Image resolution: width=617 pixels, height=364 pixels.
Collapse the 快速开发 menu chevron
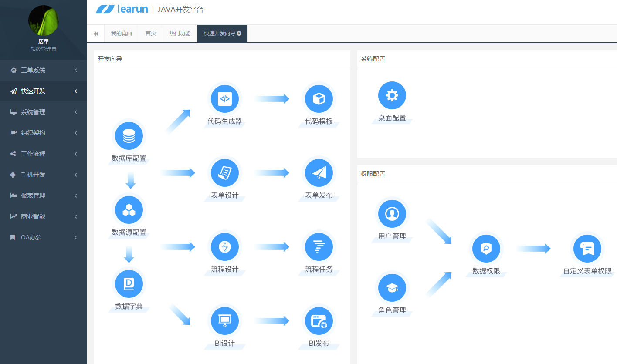(x=76, y=91)
